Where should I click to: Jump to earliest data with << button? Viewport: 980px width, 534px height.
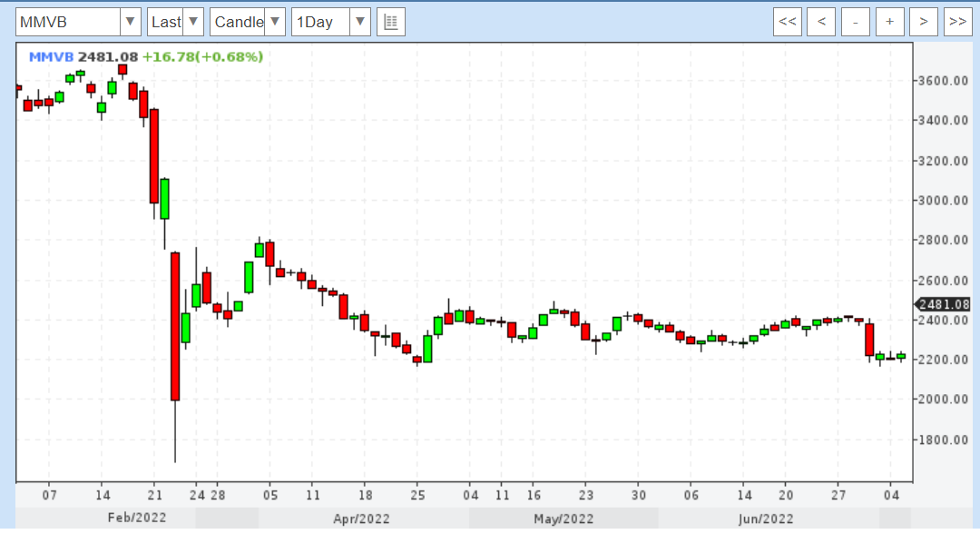788,22
